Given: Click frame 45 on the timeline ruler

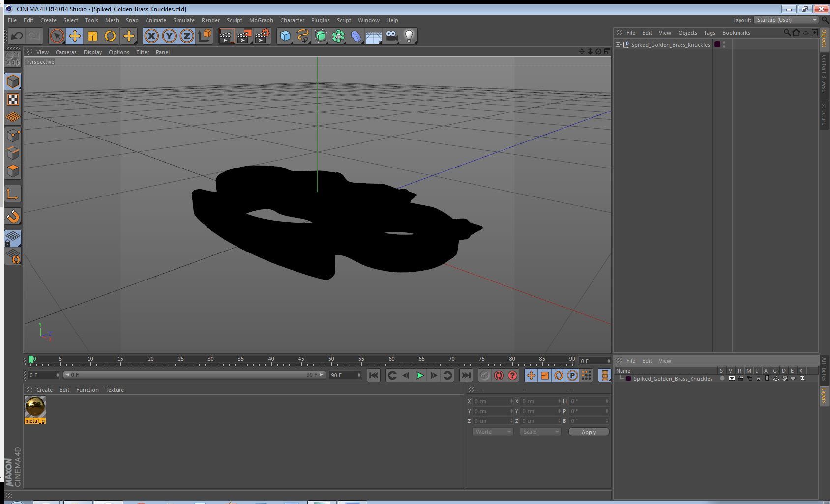Looking at the screenshot, I should click(x=301, y=360).
